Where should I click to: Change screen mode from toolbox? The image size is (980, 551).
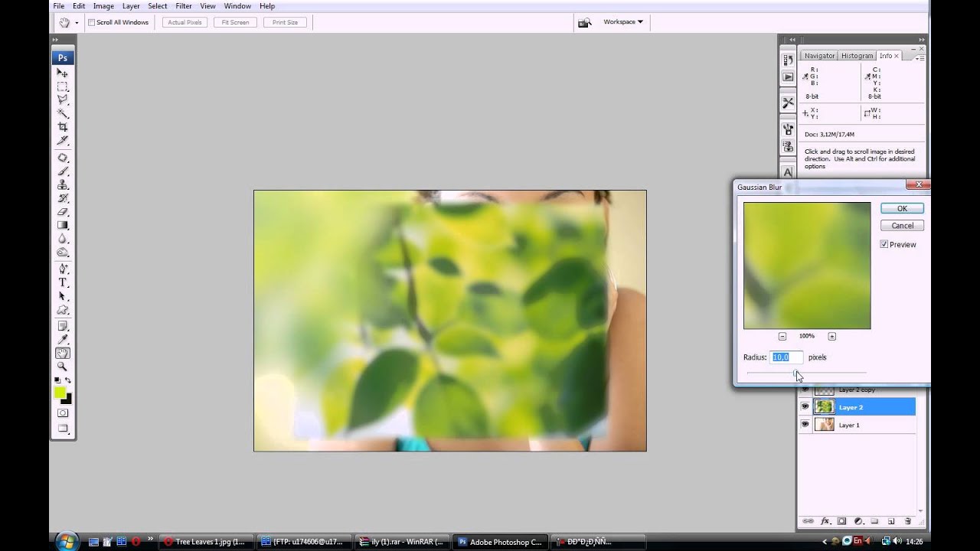coord(63,429)
